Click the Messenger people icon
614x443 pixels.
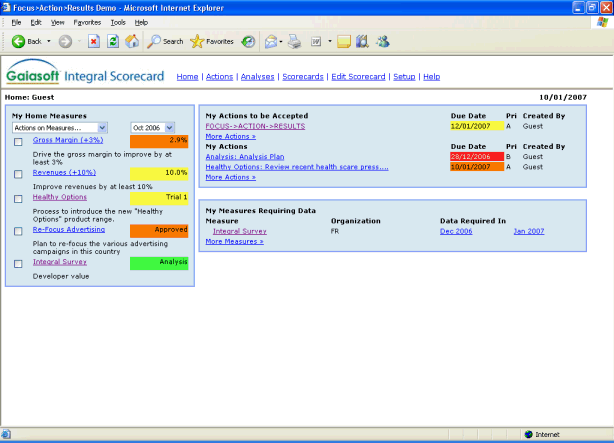coord(383,42)
